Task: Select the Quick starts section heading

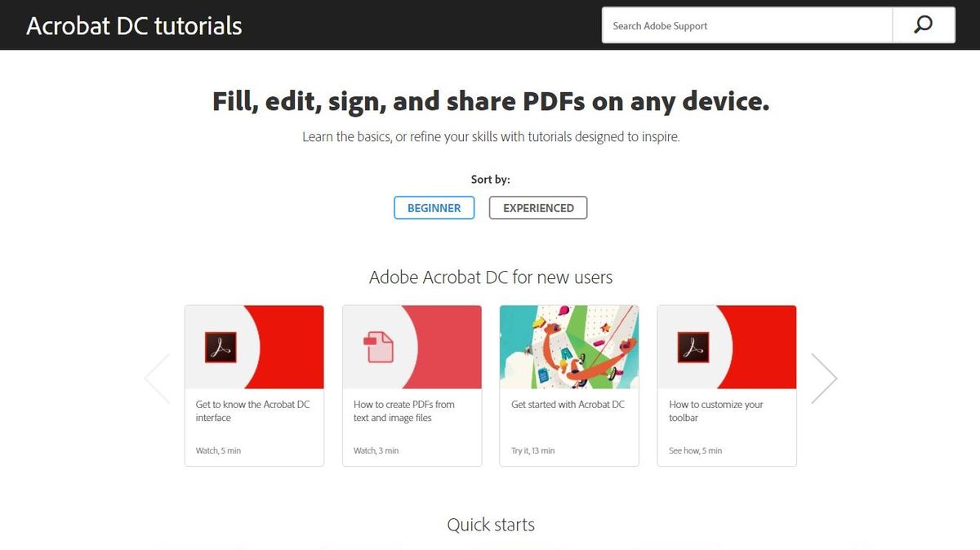Action: click(x=490, y=525)
